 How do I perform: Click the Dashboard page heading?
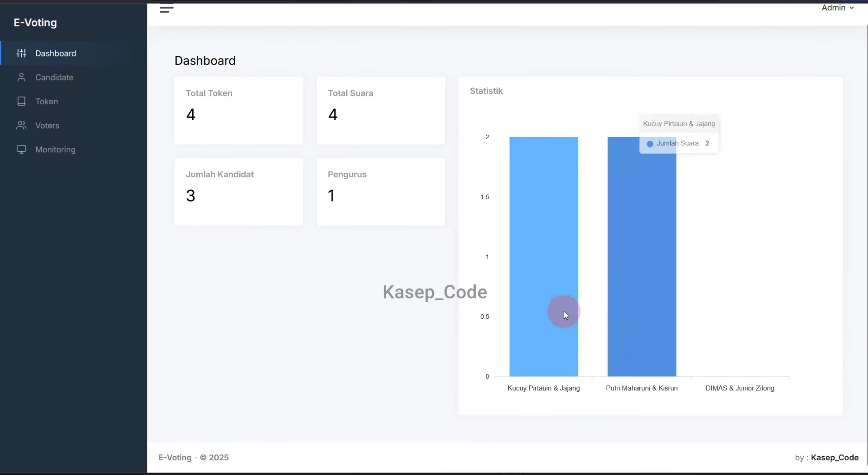[x=205, y=61]
